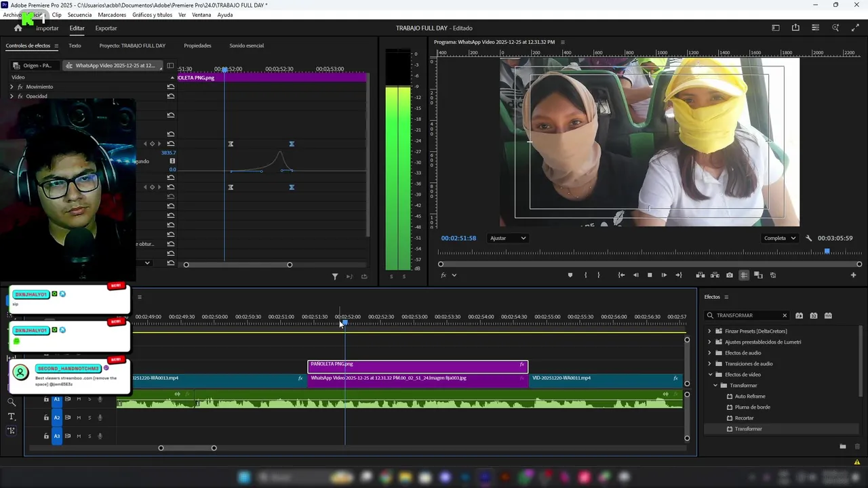
Task: Add a marker in Program monitor
Action: click(570, 275)
